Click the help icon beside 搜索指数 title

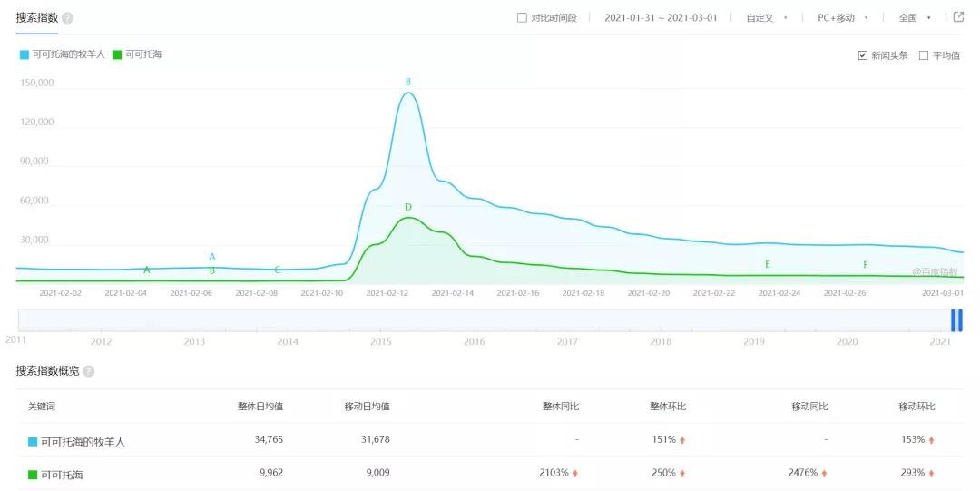pos(68,18)
